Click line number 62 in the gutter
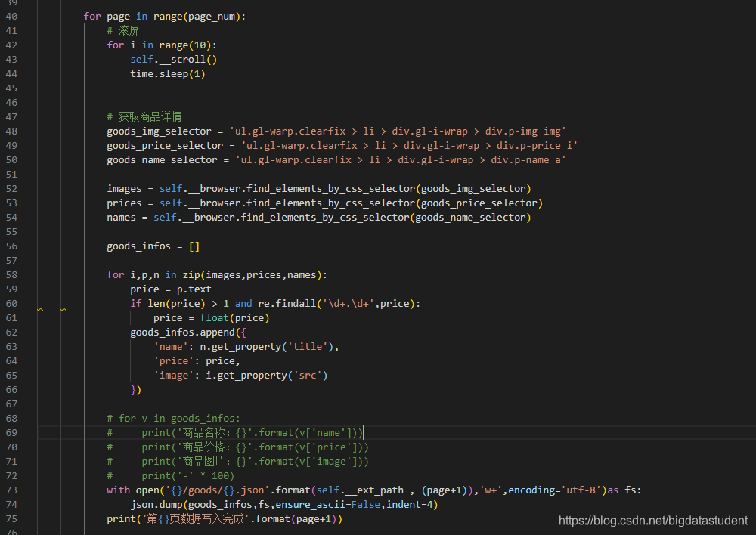 [11, 332]
